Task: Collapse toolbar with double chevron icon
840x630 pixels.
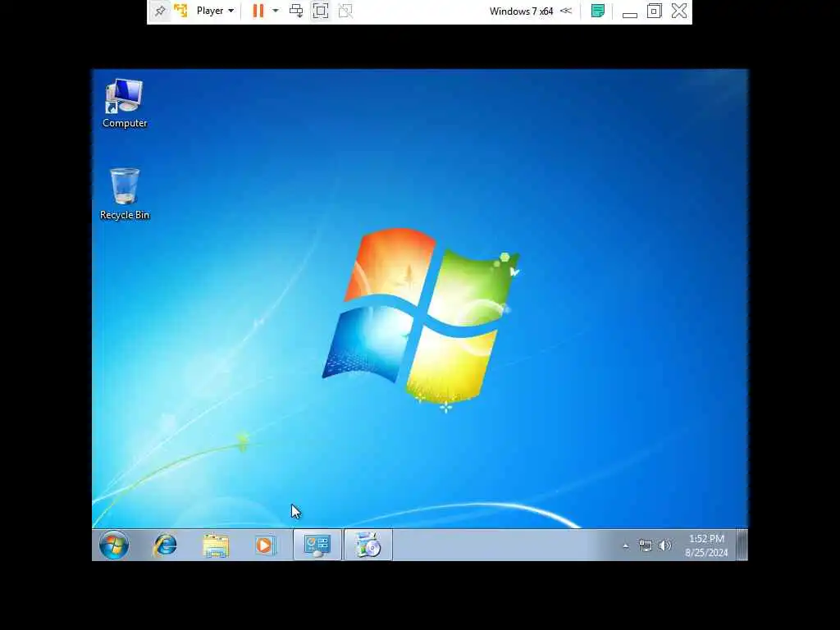Action: (x=566, y=11)
